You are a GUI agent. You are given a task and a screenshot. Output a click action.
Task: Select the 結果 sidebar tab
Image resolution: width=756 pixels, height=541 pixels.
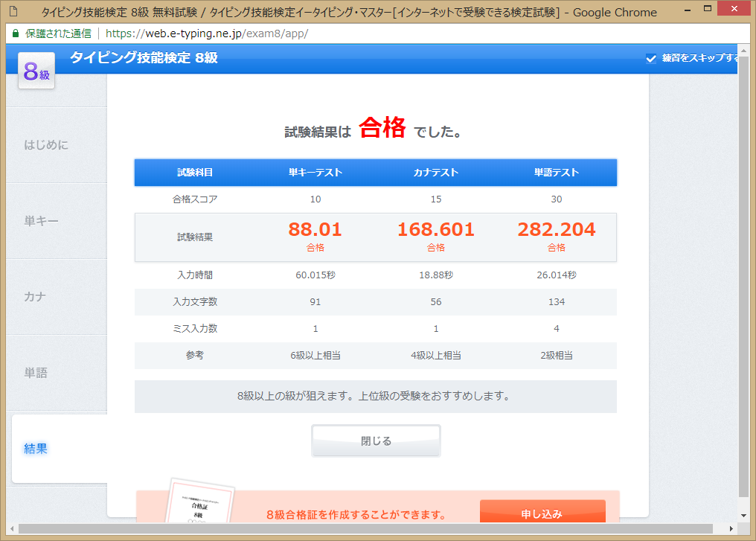click(36, 449)
